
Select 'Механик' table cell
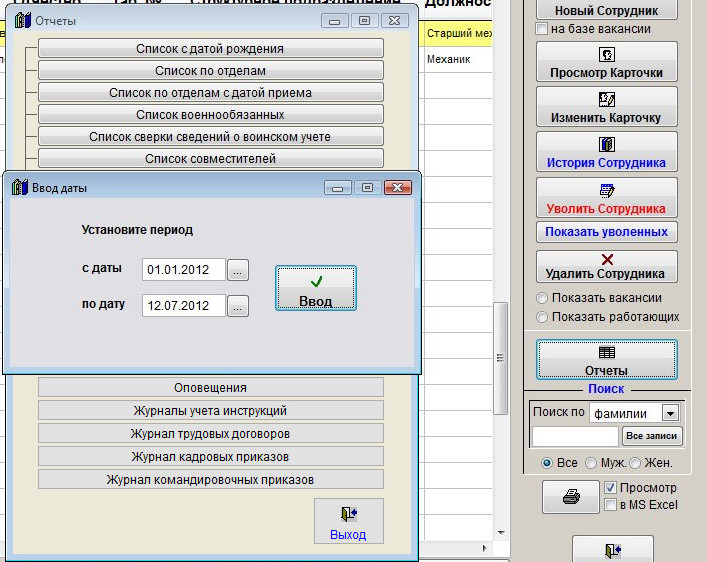(x=459, y=60)
